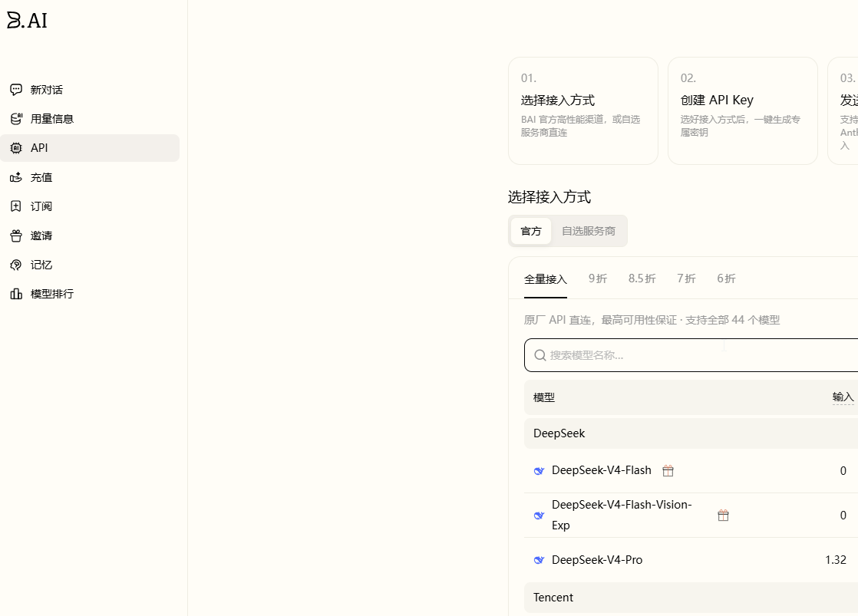
Task: Click the 输入 column header
Action: pos(843,397)
